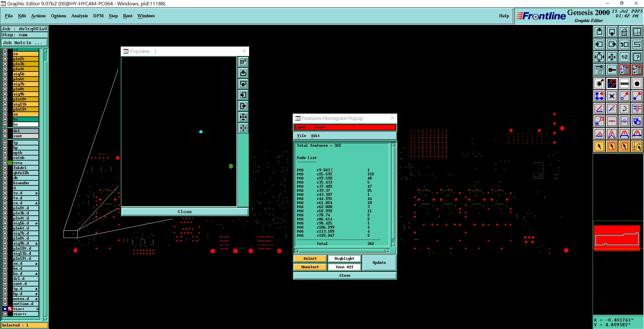Click the Layer via++ field in histogram
Image resolution: width=644 pixels, height=329 pixels.
345,127
